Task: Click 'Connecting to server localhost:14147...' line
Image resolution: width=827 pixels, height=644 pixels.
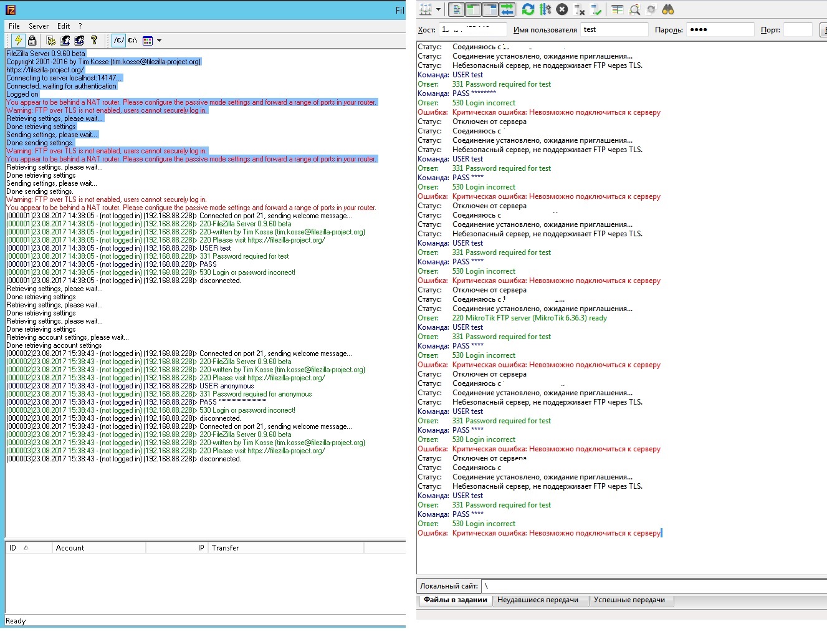Action: tap(64, 78)
